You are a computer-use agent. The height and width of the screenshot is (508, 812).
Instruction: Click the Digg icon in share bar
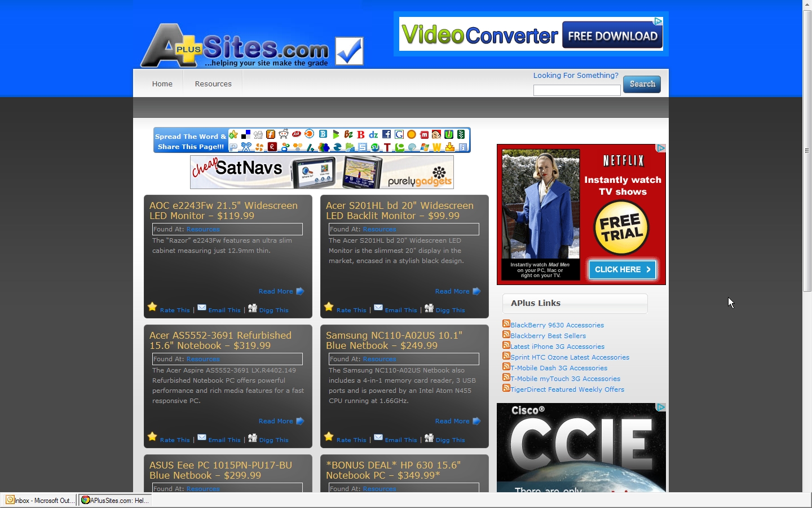click(x=258, y=134)
